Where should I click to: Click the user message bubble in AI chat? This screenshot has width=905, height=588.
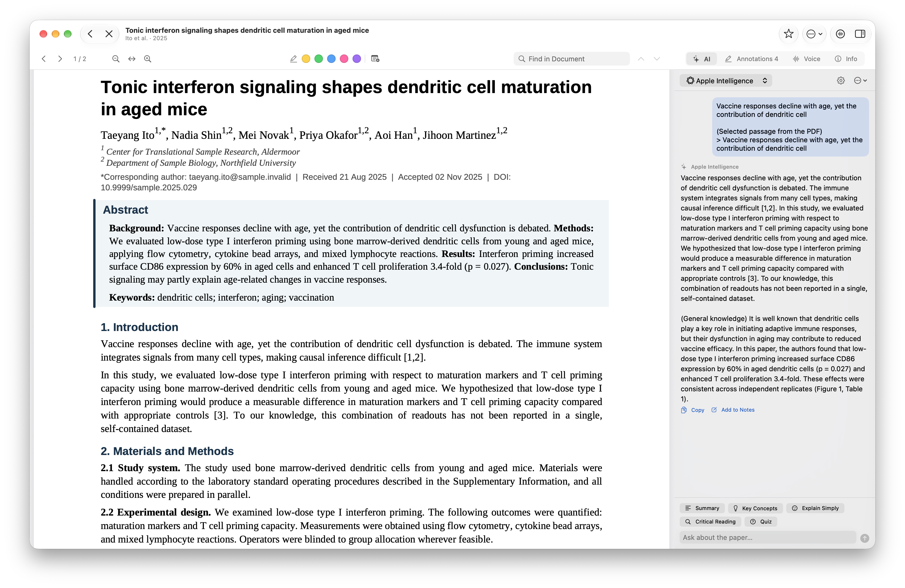pyautogui.click(x=790, y=127)
